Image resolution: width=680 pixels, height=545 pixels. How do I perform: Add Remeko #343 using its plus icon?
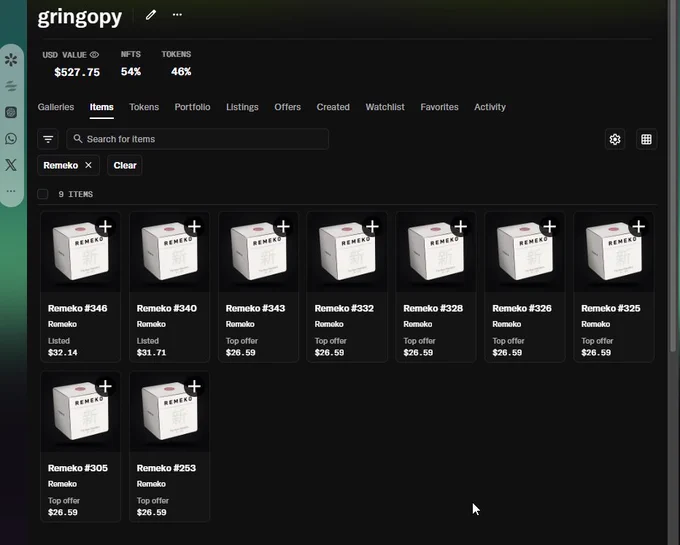point(283,226)
